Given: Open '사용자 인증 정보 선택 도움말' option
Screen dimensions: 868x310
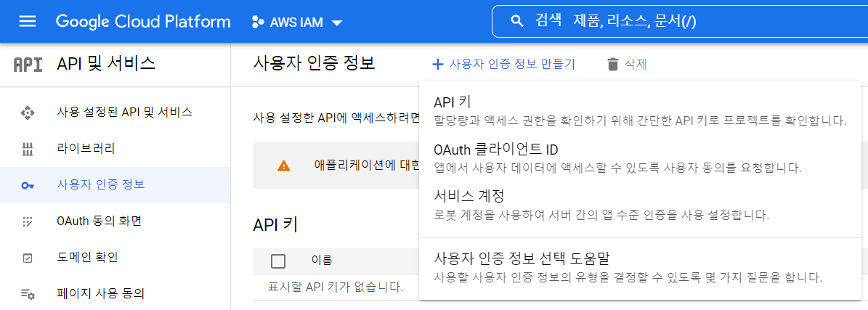Looking at the screenshot, I should click(x=640, y=267).
